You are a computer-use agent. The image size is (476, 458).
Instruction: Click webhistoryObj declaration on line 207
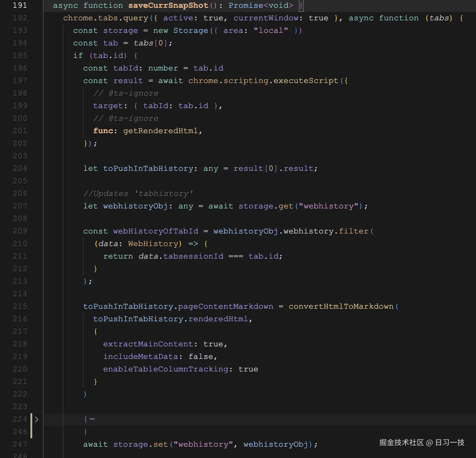click(x=135, y=206)
